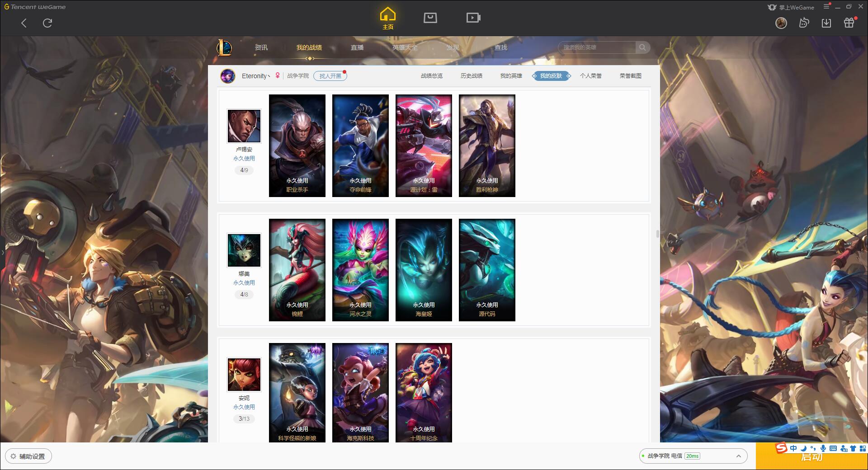Click the 找人开黑 button
Screen dimensions: 868x470
tap(330, 76)
